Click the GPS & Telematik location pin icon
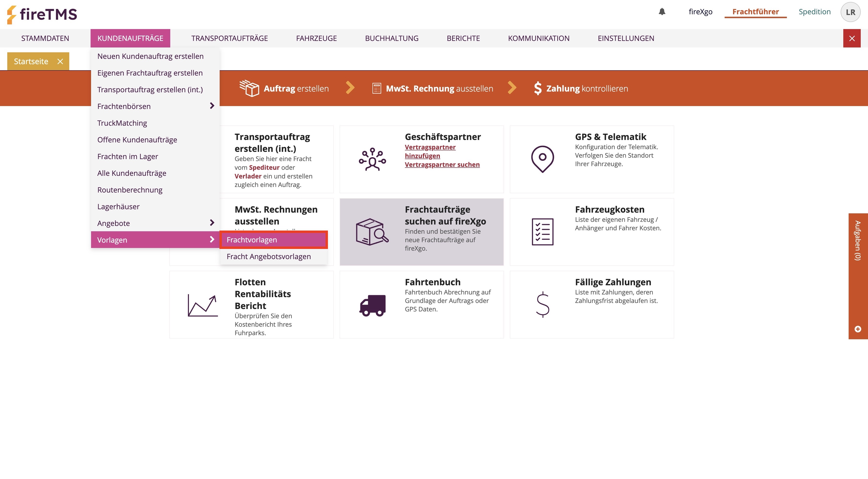 [x=542, y=159]
